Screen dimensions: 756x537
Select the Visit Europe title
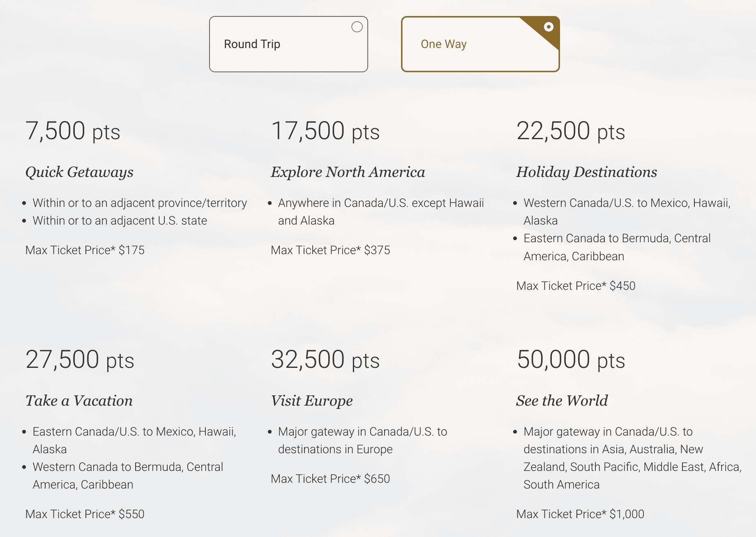[x=311, y=401]
